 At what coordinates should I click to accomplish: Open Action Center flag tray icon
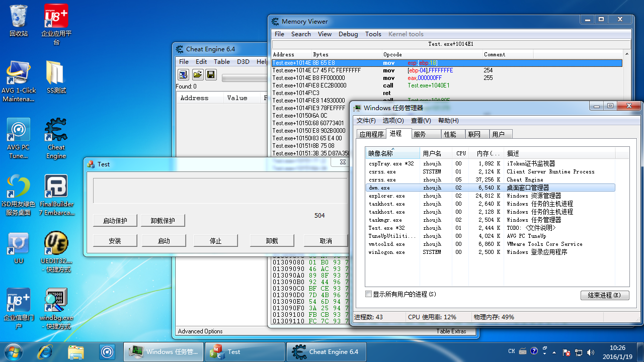(567, 352)
